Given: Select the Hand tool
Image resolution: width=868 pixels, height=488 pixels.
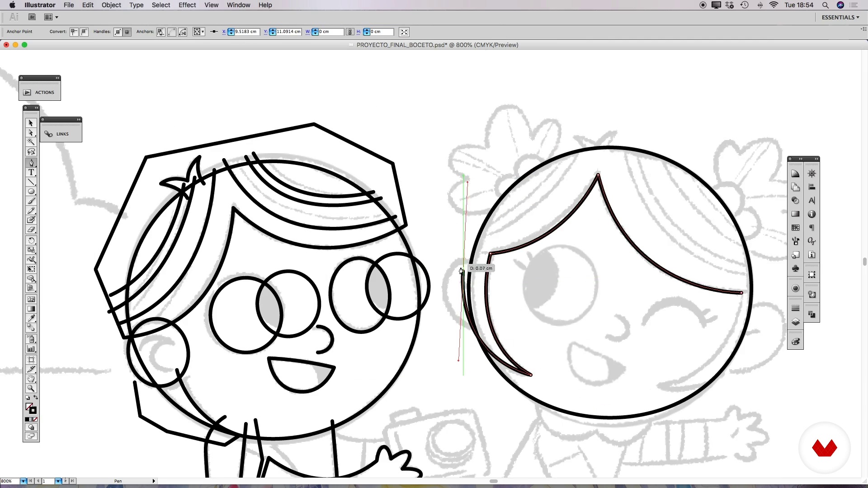Looking at the screenshot, I should (x=31, y=379).
